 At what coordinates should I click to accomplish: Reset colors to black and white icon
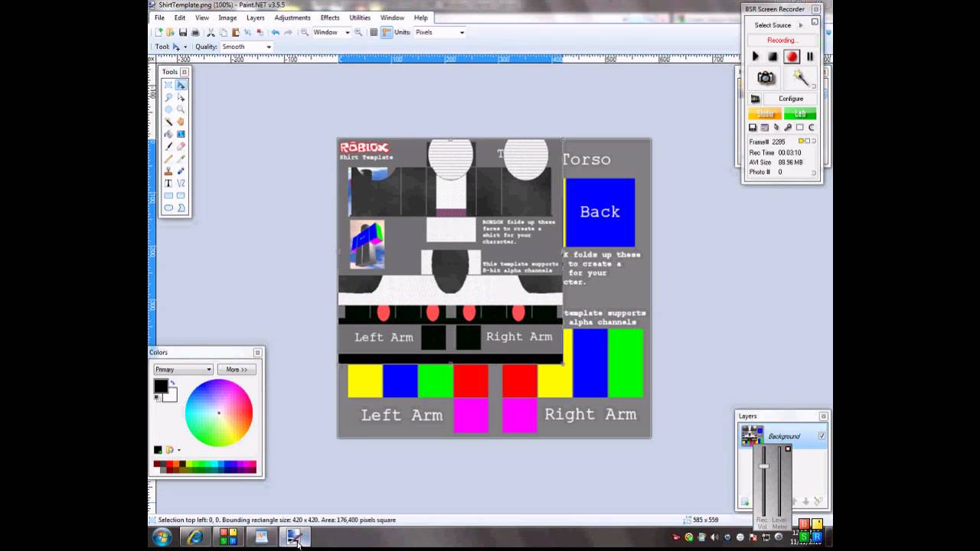pyautogui.click(x=156, y=398)
